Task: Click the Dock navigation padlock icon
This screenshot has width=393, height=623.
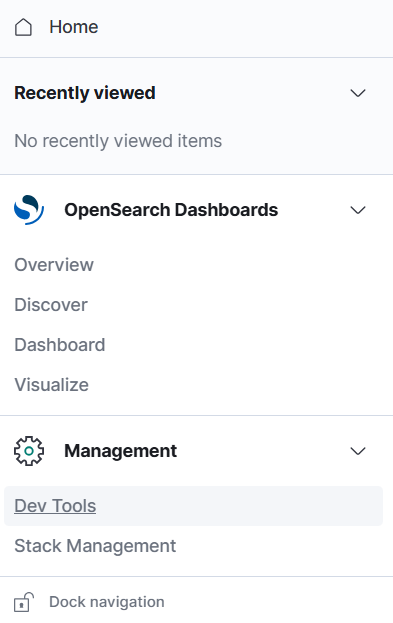Action: 24,602
